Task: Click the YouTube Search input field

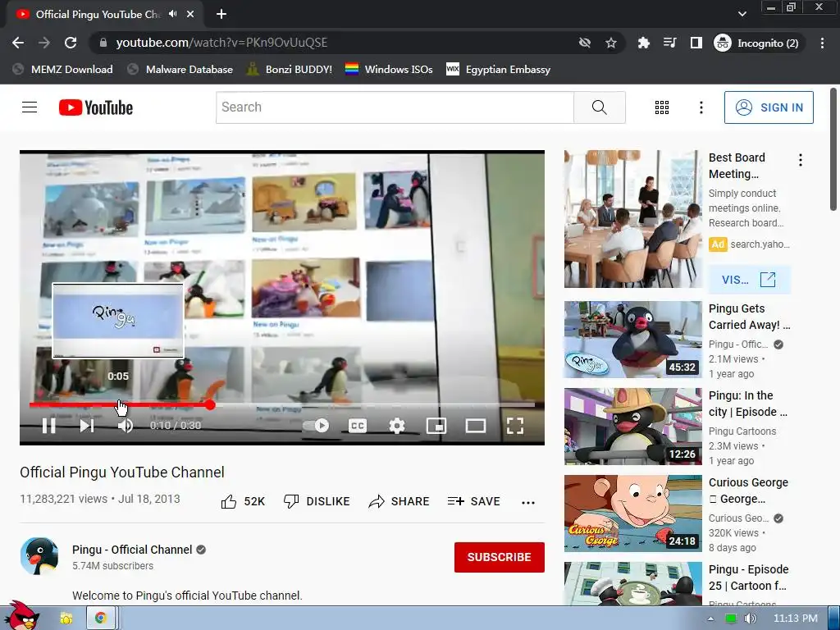Action: click(395, 107)
